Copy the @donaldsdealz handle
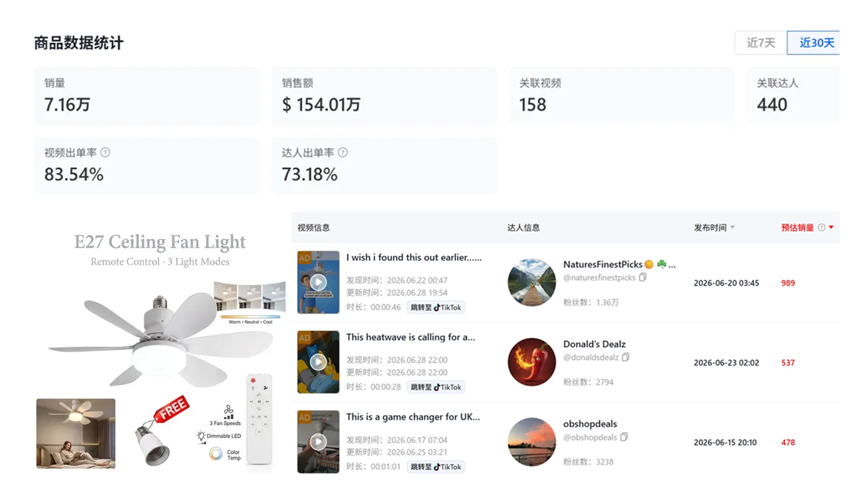 pyautogui.click(x=626, y=357)
